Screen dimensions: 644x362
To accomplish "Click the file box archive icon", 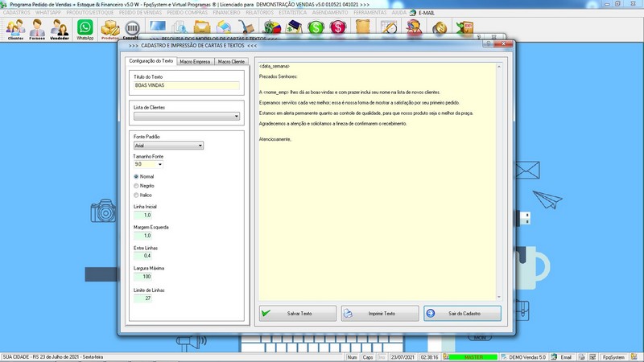I will pos(202,27).
